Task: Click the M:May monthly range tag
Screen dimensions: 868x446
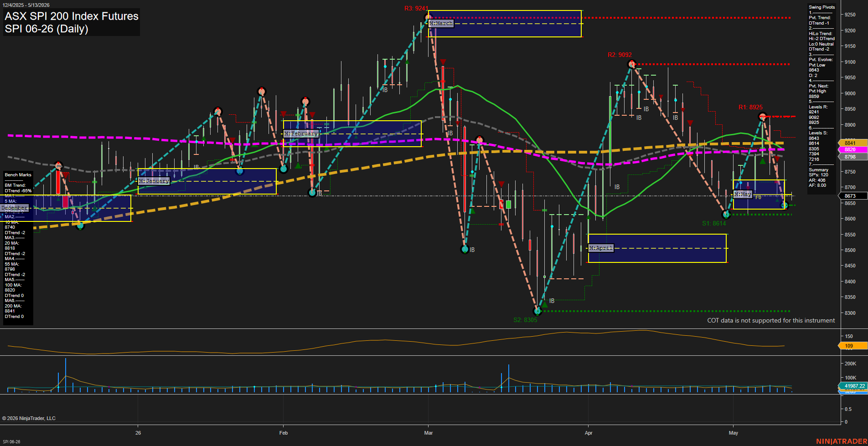Action: (742, 194)
